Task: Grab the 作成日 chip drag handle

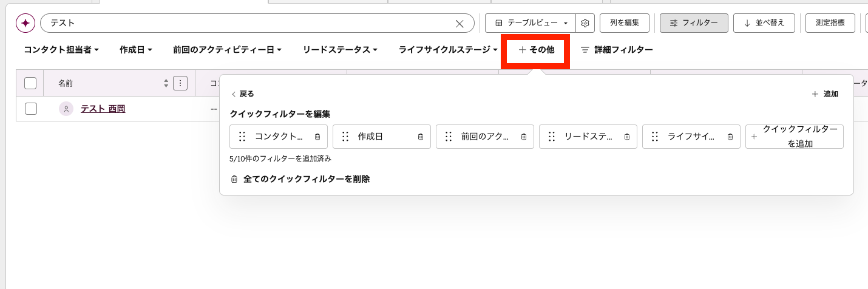Action: coord(345,137)
